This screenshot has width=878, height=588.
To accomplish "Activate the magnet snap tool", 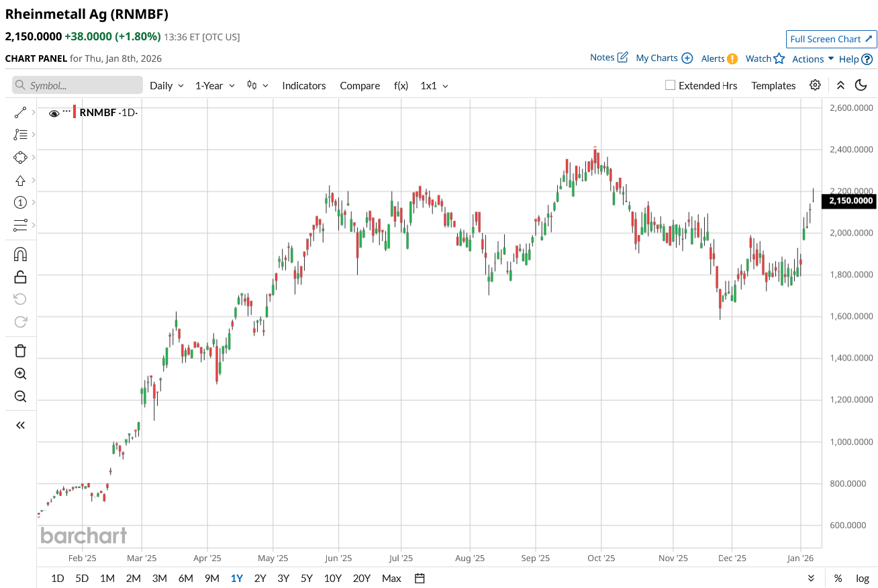I will [20, 254].
